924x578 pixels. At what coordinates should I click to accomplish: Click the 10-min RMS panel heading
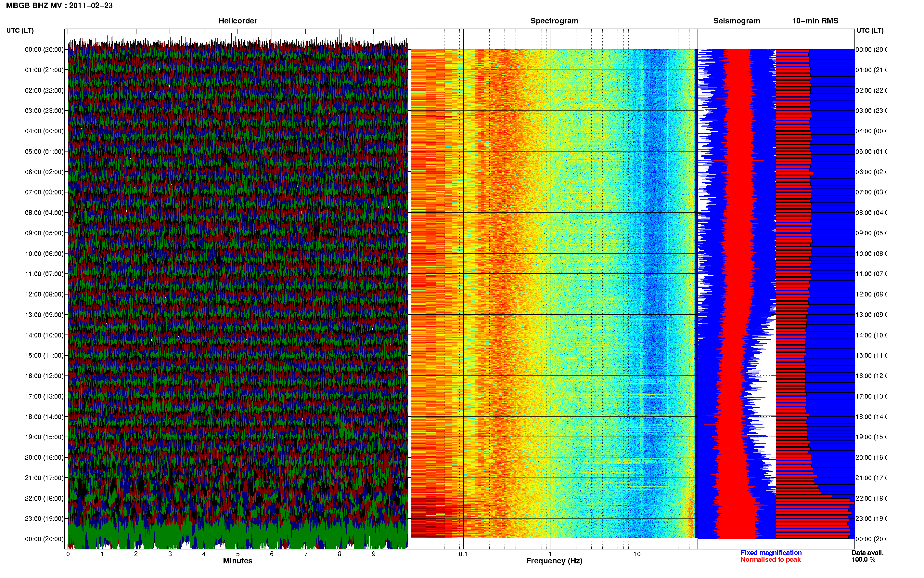(815, 21)
